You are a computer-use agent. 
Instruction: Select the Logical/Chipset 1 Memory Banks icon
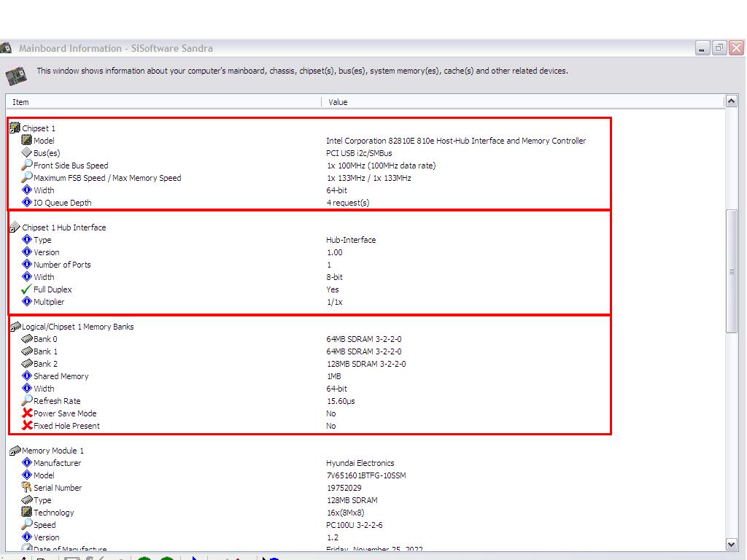(15, 327)
